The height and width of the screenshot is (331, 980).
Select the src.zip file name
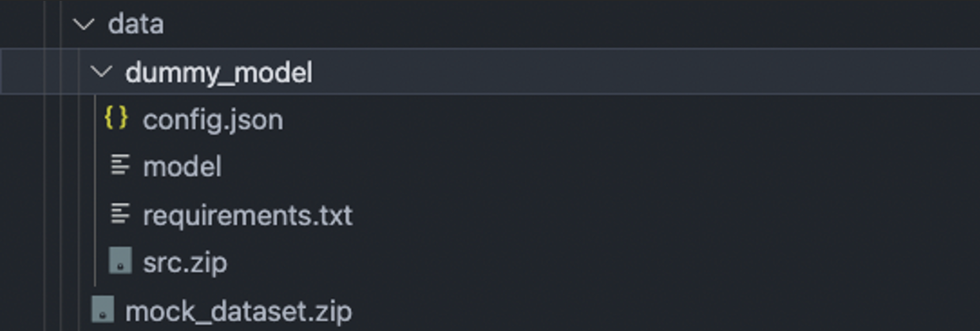click(x=185, y=262)
